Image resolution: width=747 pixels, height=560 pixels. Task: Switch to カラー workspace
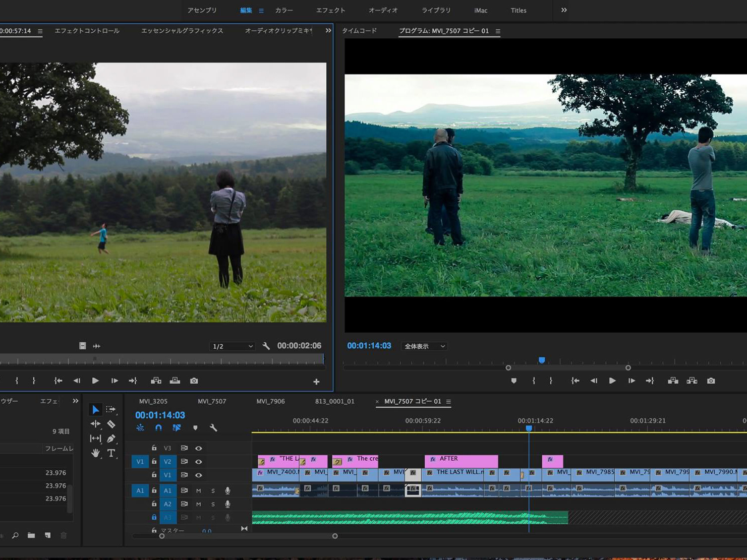[284, 10]
